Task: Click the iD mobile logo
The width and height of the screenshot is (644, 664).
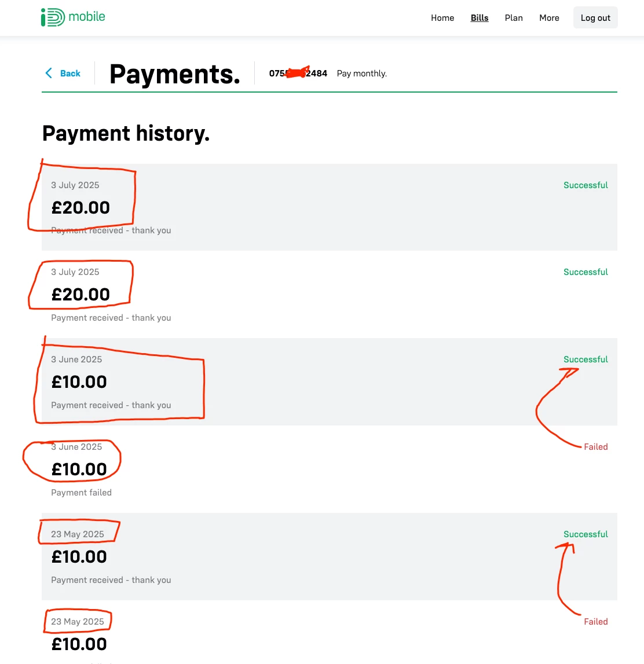Action: point(73,17)
